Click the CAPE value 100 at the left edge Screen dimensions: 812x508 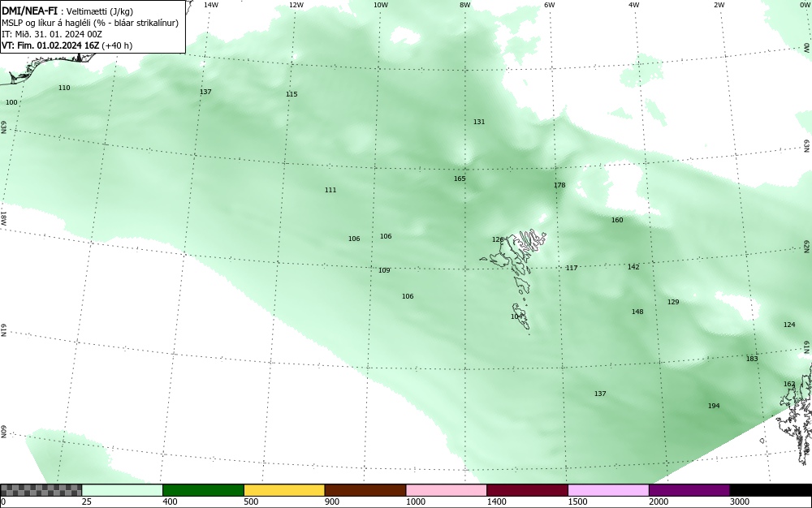(11, 102)
